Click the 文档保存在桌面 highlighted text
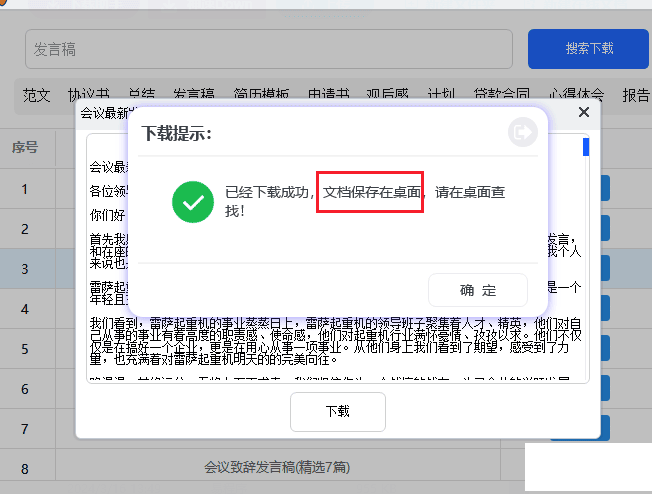The image size is (652, 494). pyautogui.click(x=371, y=191)
